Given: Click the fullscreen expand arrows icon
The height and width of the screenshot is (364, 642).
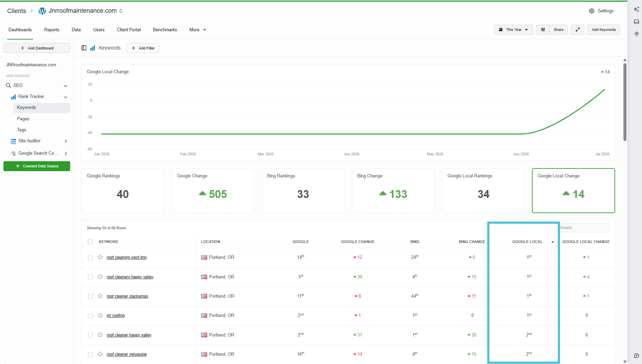Looking at the screenshot, I should pos(577,30).
